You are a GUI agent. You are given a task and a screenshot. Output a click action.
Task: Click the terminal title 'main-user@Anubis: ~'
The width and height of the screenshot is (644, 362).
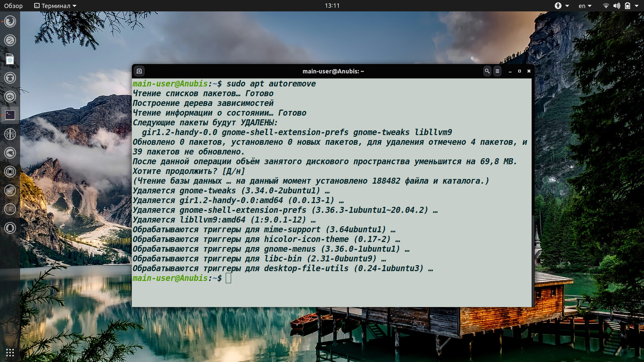[x=333, y=71]
